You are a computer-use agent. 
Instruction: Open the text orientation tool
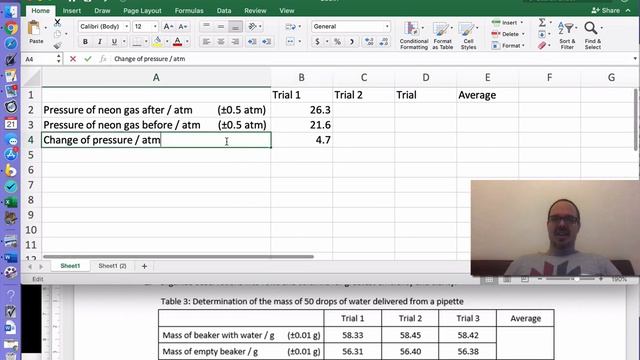(253, 27)
